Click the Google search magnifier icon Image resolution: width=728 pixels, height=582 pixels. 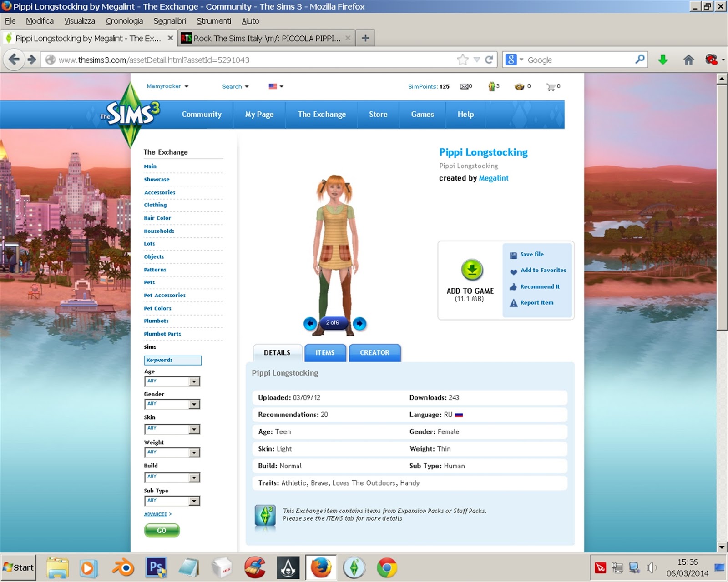[640, 59]
